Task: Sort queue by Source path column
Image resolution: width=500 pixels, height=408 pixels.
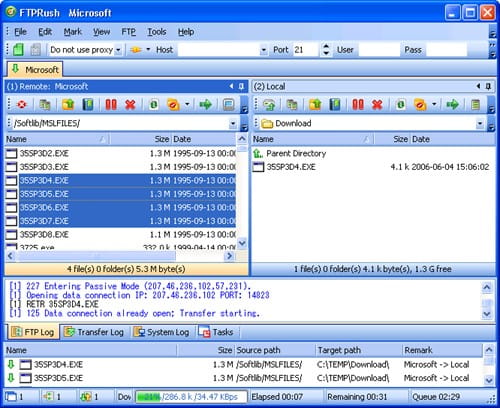Action: (x=275, y=350)
